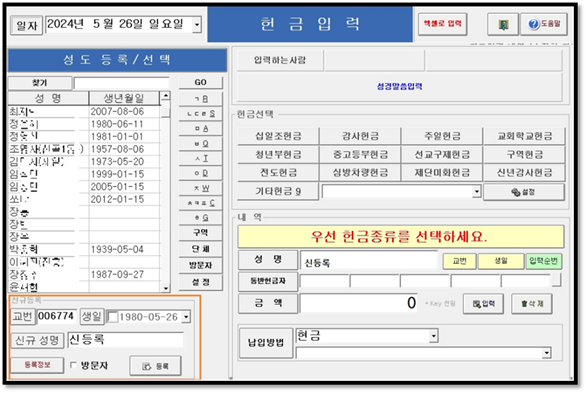Click the 구역 filter button
Viewport: 586px width, 393px height.
pos(200,233)
